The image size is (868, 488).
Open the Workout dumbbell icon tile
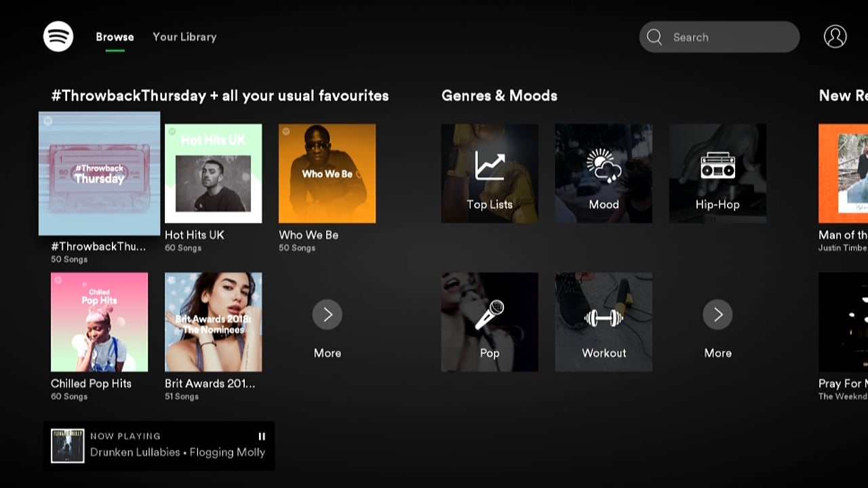pos(604,322)
